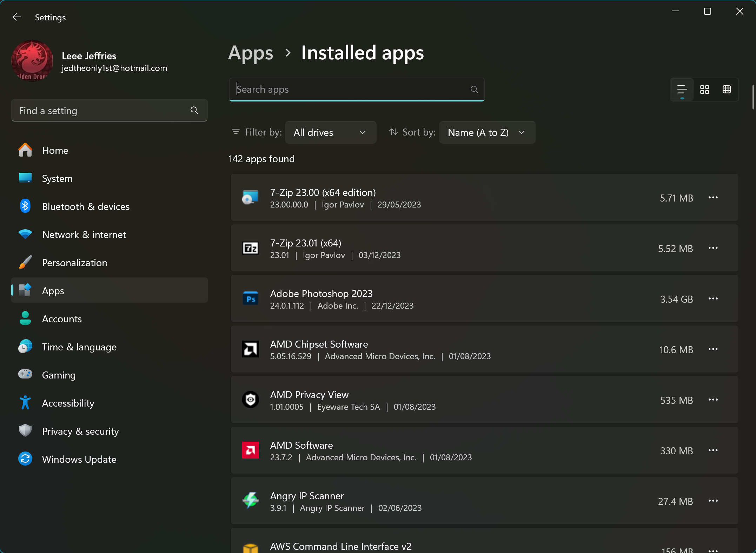Click the magnifier icon in Find a setting
The height and width of the screenshot is (553, 756).
(194, 111)
